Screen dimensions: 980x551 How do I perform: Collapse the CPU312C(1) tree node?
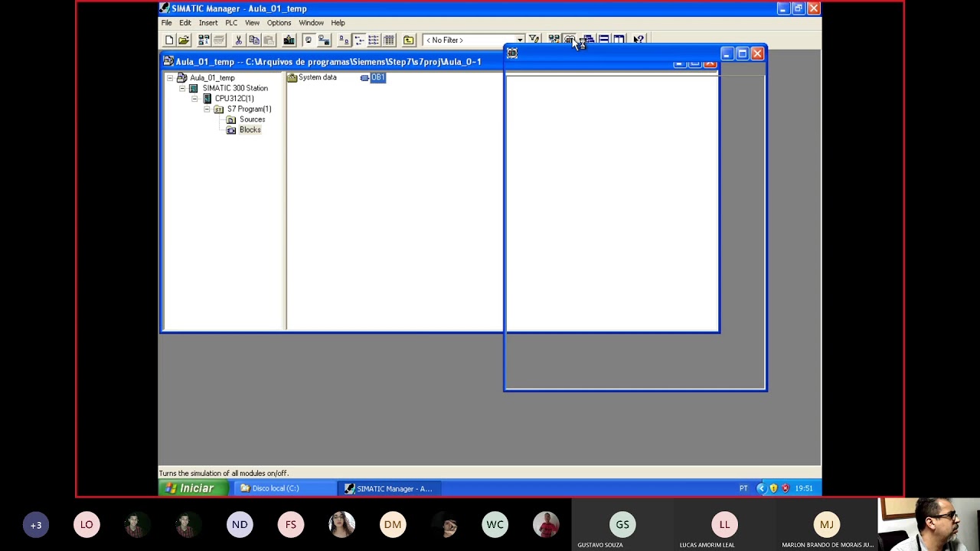(194, 99)
